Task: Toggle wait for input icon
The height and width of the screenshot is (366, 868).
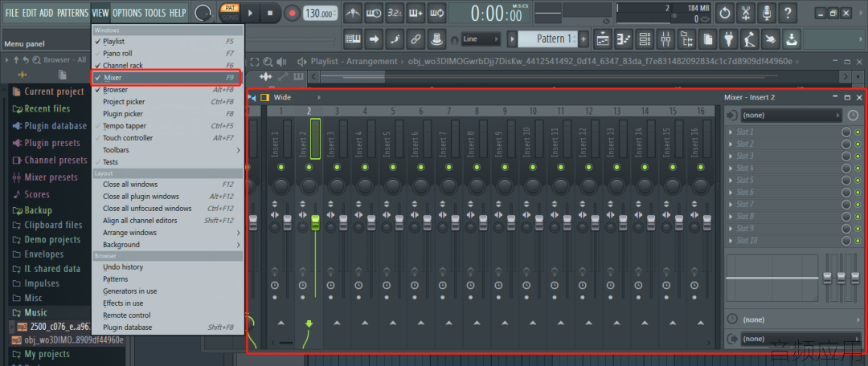Action: tap(374, 13)
